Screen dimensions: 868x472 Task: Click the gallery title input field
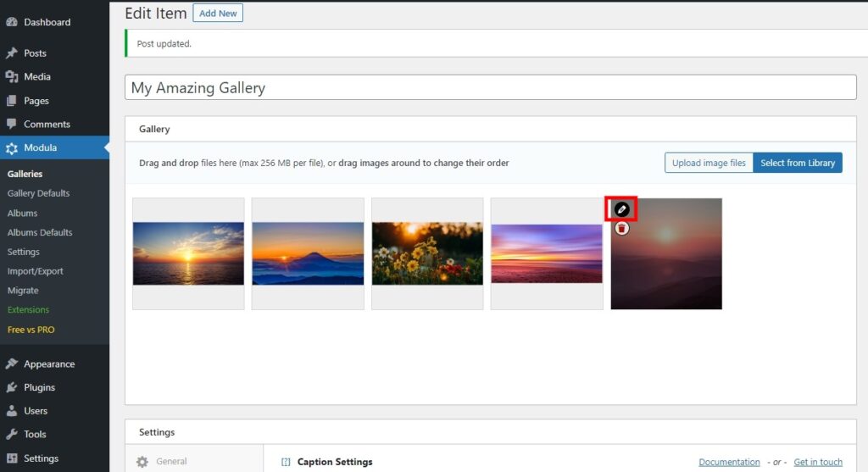491,88
